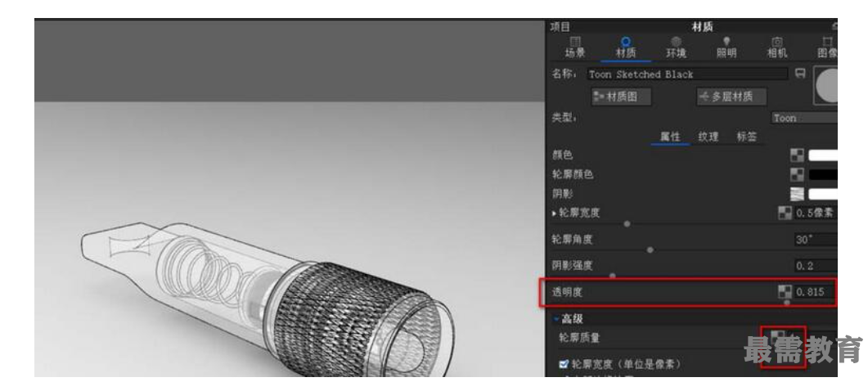Select the 标签 (Labels) sub-tab
The image size is (868, 382).
tap(746, 136)
